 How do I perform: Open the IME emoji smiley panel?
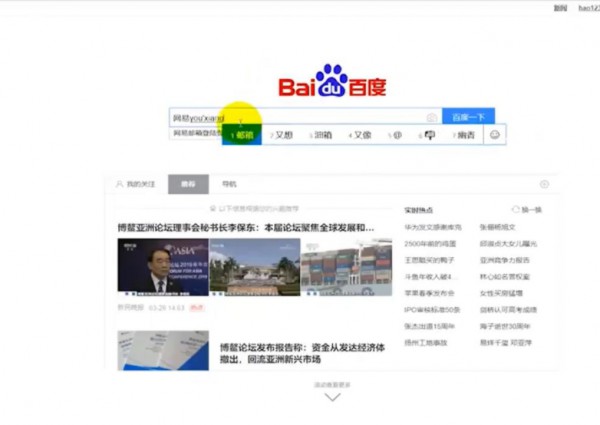(x=493, y=134)
